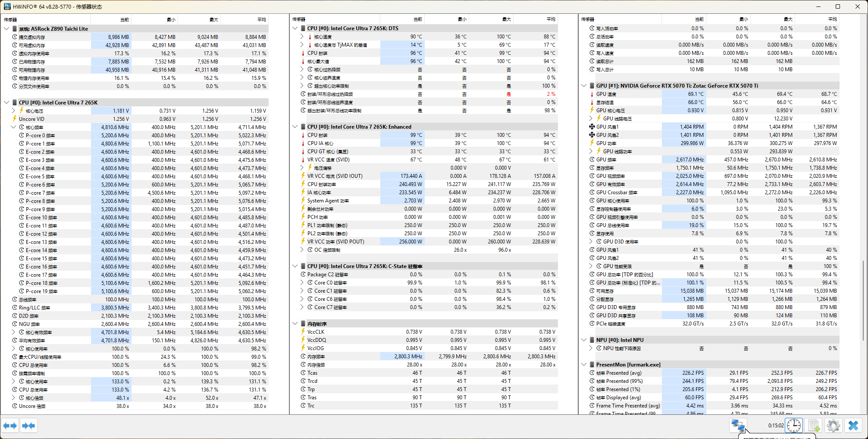Click the clock icon beside Package C2 驻留率
Viewport: 868px width, 439px height.
(303, 275)
